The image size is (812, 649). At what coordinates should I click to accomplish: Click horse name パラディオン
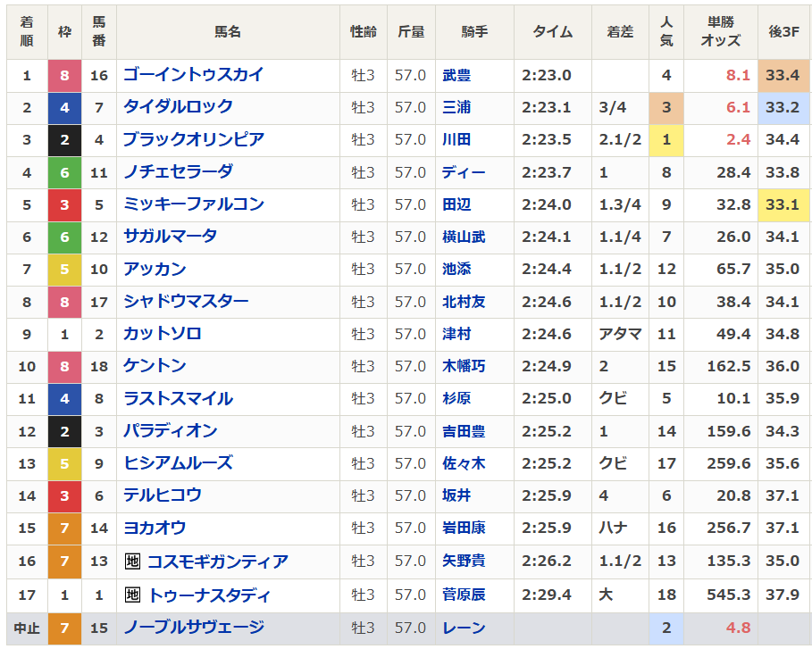(171, 430)
